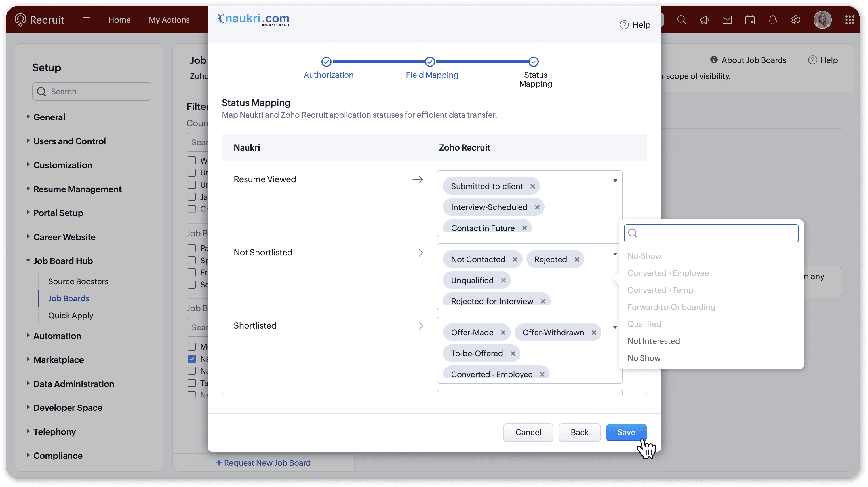The height and width of the screenshot is (487, 868).
Task: Click the bell notifications icon
Action: pos(772,20)
